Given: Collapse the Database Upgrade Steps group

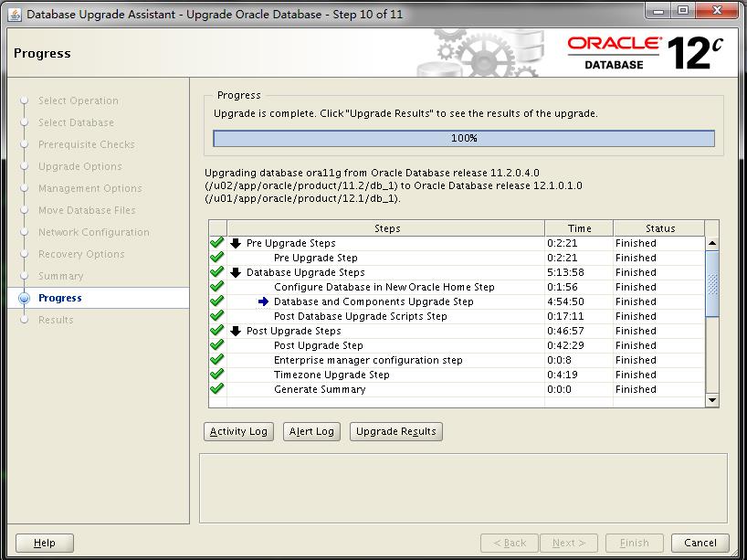Looking at the screenshot, I should 236,272.
